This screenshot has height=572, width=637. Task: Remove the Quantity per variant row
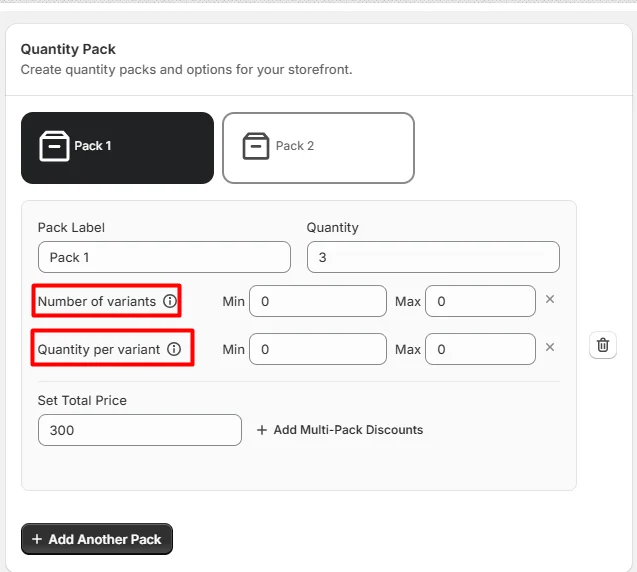point(550,347)
